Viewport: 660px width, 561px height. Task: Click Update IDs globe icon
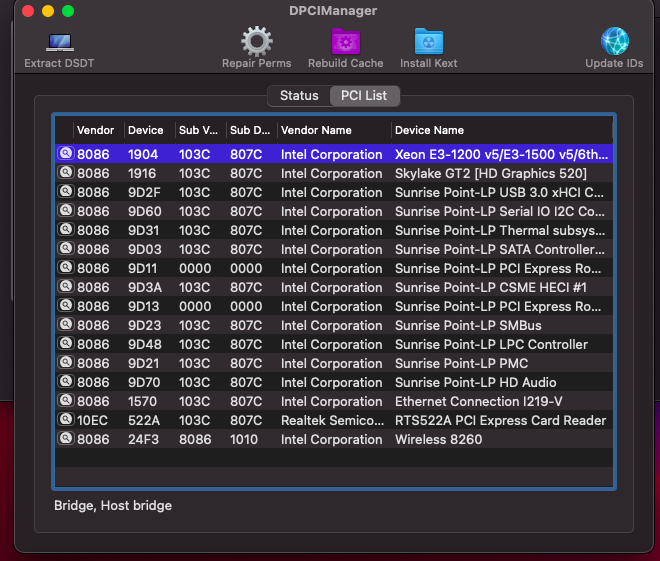pos(615,41)
